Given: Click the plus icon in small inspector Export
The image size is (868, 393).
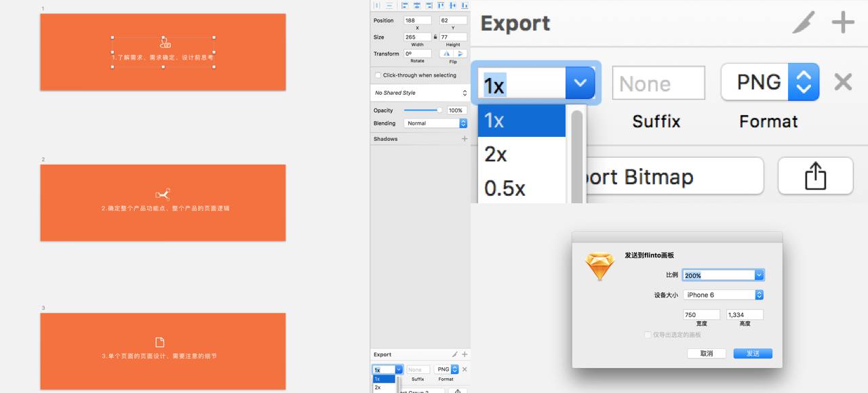Looking at the screenshot, I should pos(465,354).
